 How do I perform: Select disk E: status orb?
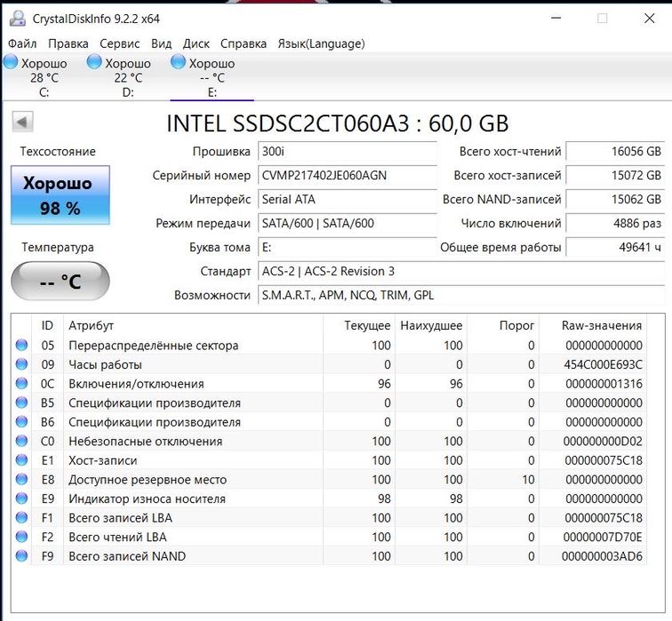click(179, 62)
